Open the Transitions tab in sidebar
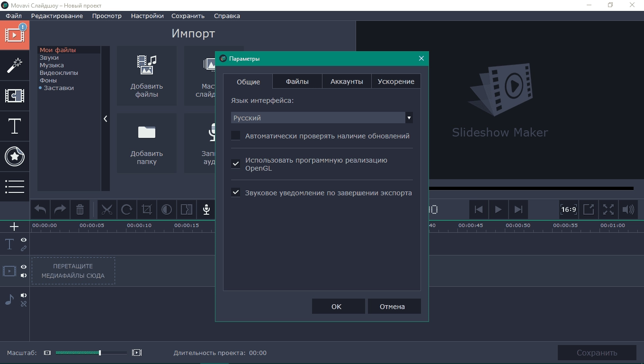 pyautogui.click(x=15, y=96)
